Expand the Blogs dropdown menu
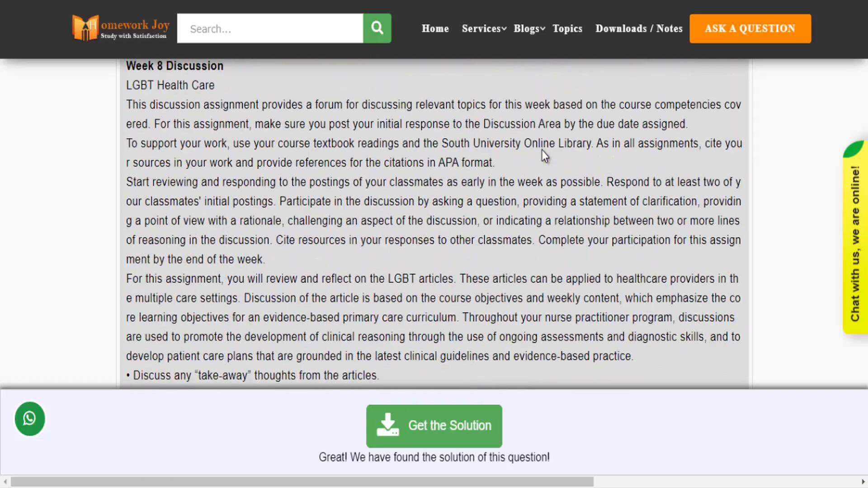868x488 pixels. tap(529, 28)
